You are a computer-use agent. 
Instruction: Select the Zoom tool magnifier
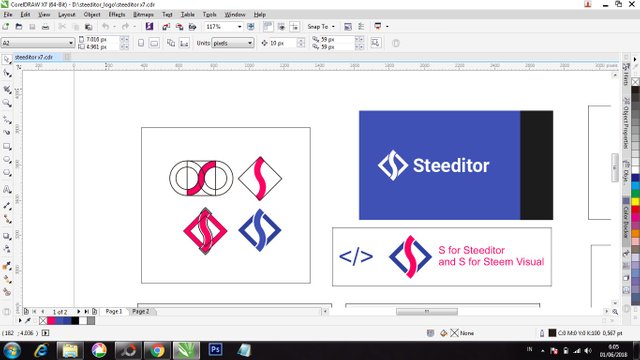click(7, 103)
